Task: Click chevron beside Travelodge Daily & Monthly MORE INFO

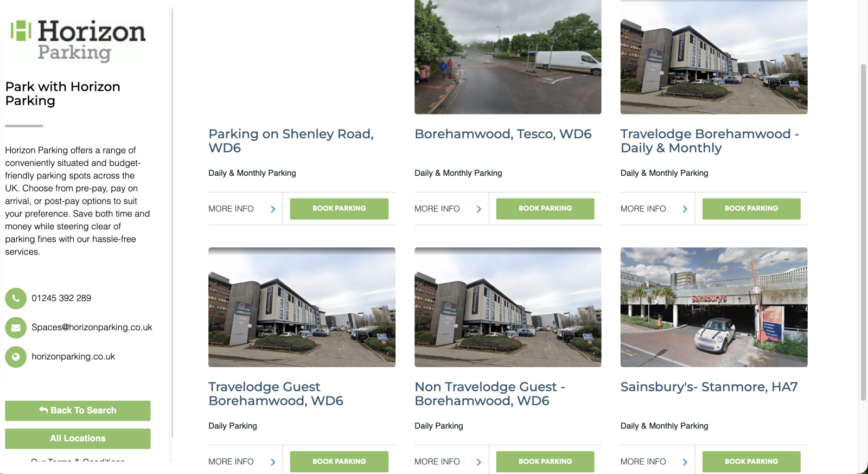Action: tap(685, 209)
